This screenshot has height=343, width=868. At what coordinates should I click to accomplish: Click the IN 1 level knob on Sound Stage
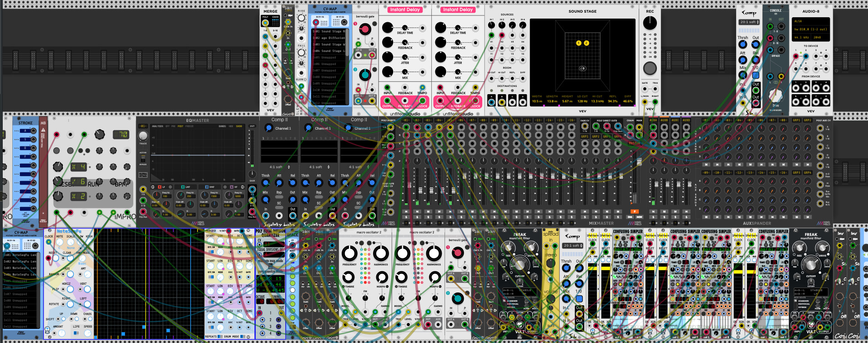pyautogui.click(x=492, y=25)
